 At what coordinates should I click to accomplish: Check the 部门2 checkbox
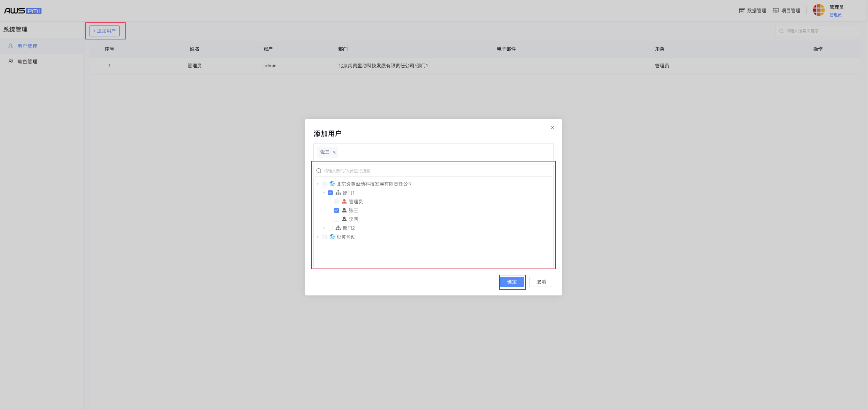[x=330, y=228]
